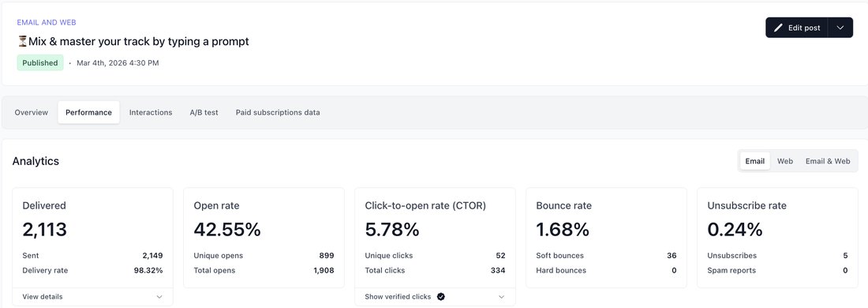Open the Paid subscriptions data tab
Image resolution: width=868 pixels, height=308 pixels.
pyautogui.click(x=278, y=112)
